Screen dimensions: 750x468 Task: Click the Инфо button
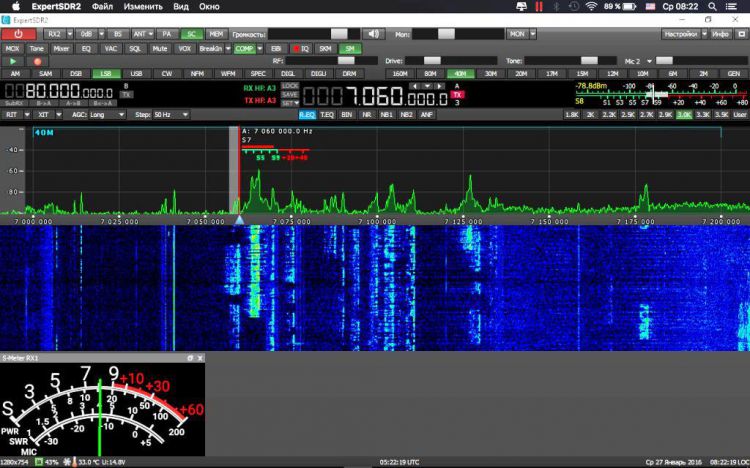720,34
